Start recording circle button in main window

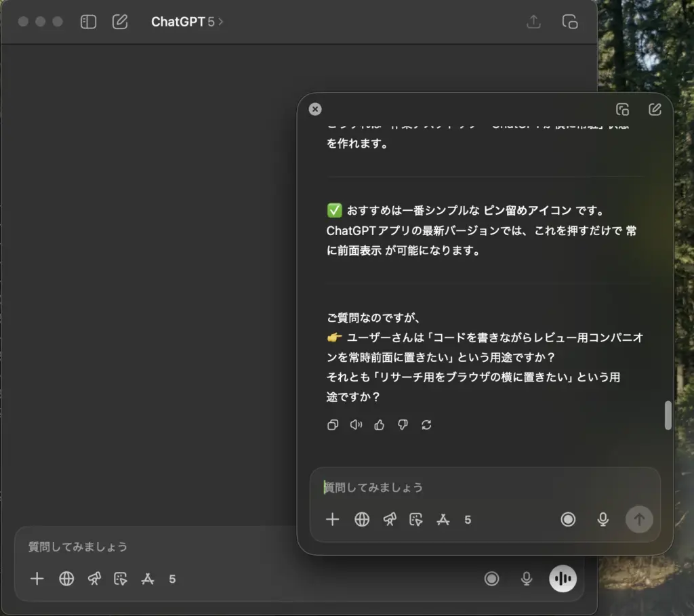(492, 578)
